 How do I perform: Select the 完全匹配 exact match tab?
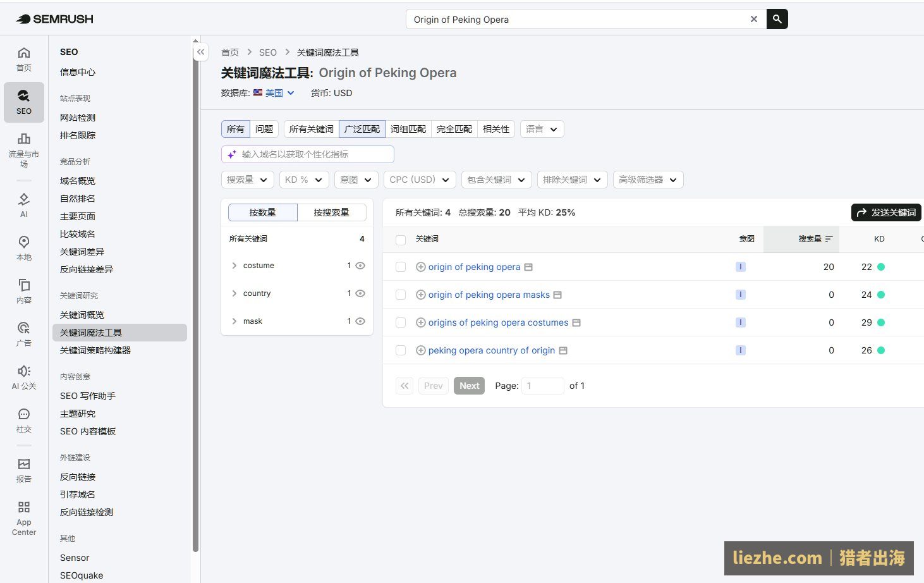pyautogui.click(x=454, y=129)
